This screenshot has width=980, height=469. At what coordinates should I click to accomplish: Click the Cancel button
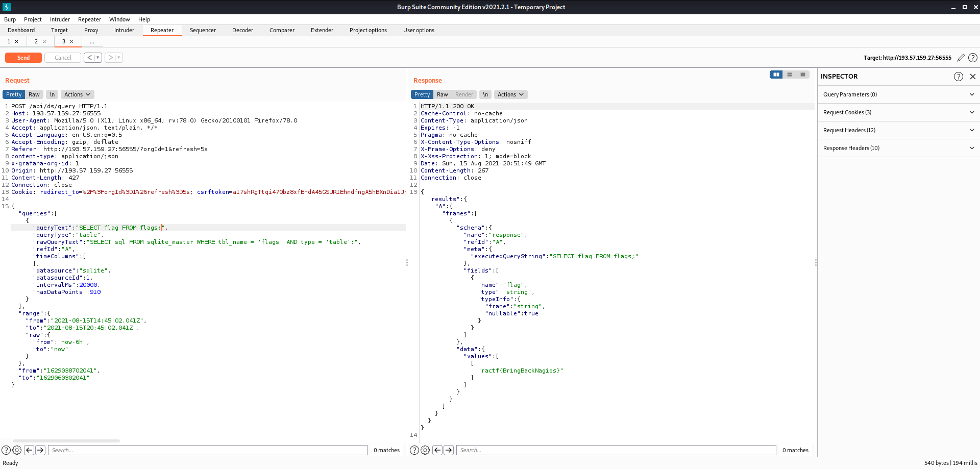click(x=63, y=58)
